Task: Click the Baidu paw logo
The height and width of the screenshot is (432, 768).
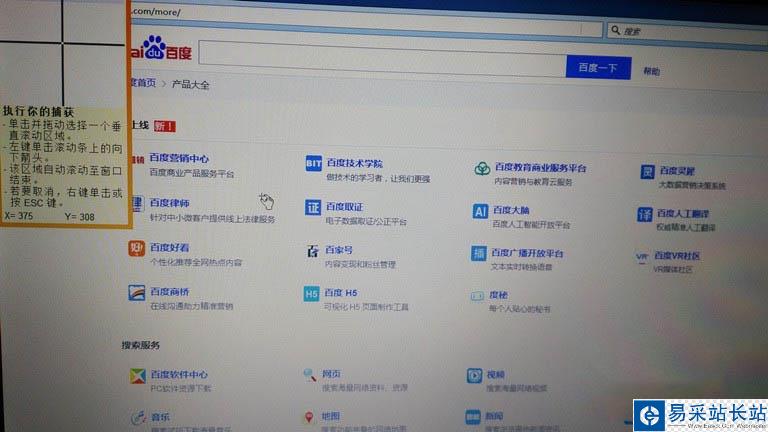Action: (x=154, y=48)
